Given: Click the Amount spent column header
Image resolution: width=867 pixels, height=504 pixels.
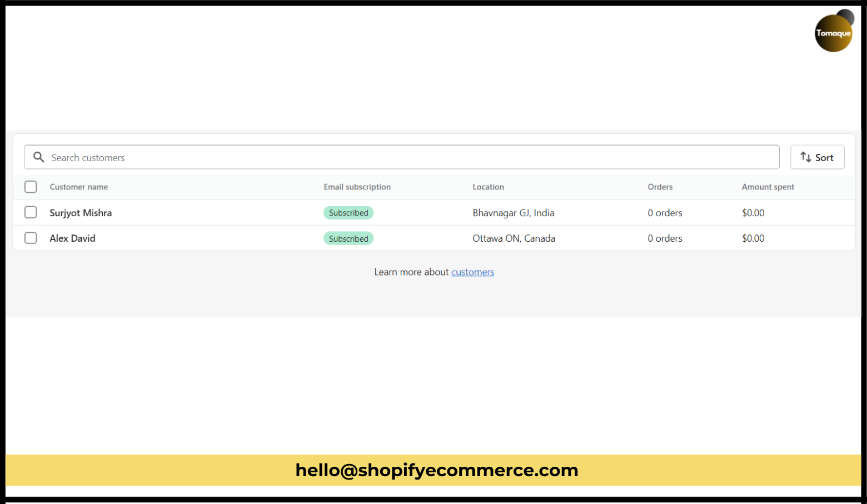Looking at the screenshot, I should pos(768,187).
